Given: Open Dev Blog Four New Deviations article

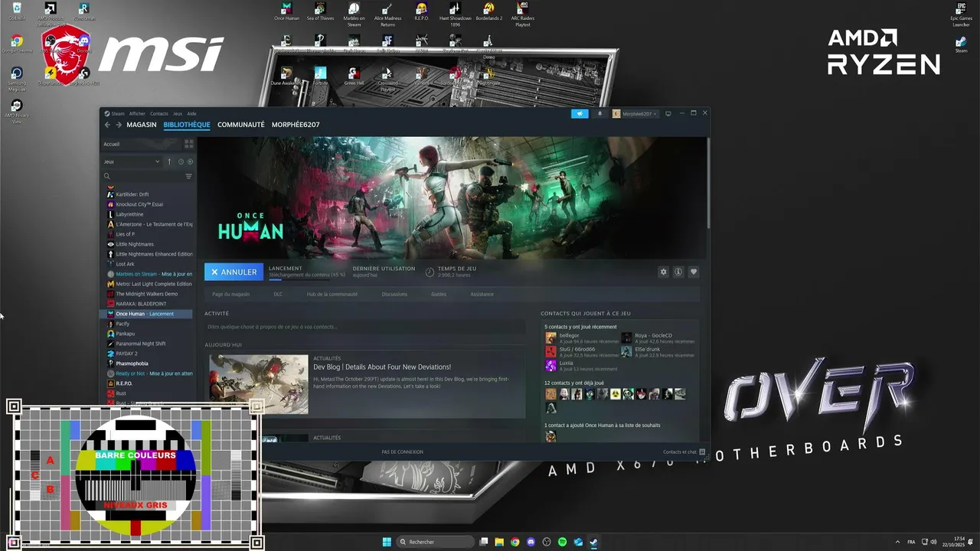Looking at the screenshot, I should (382, 367).
